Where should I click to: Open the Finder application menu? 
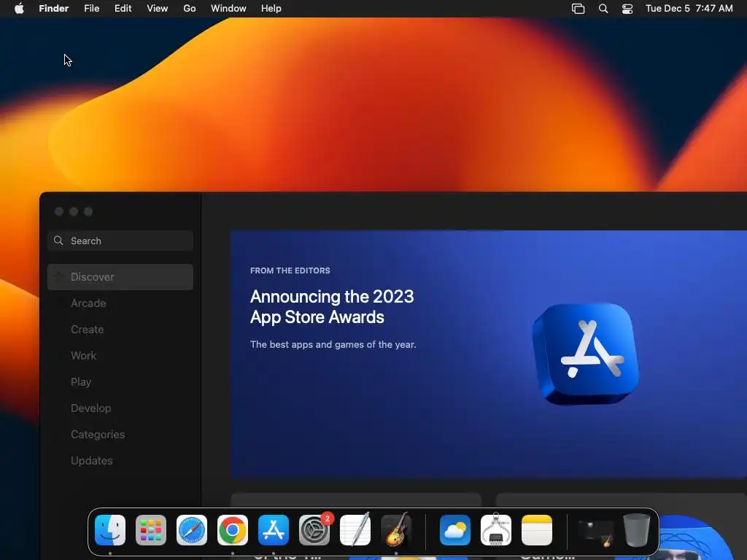click(54, 9)
